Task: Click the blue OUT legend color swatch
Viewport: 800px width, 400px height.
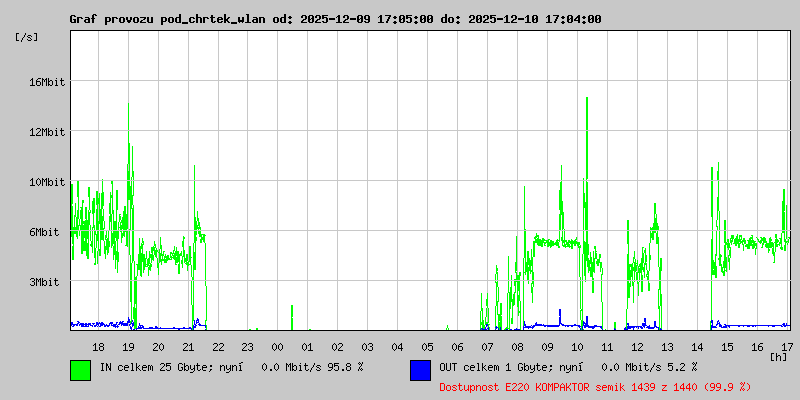Action: [x=420, y=370]
